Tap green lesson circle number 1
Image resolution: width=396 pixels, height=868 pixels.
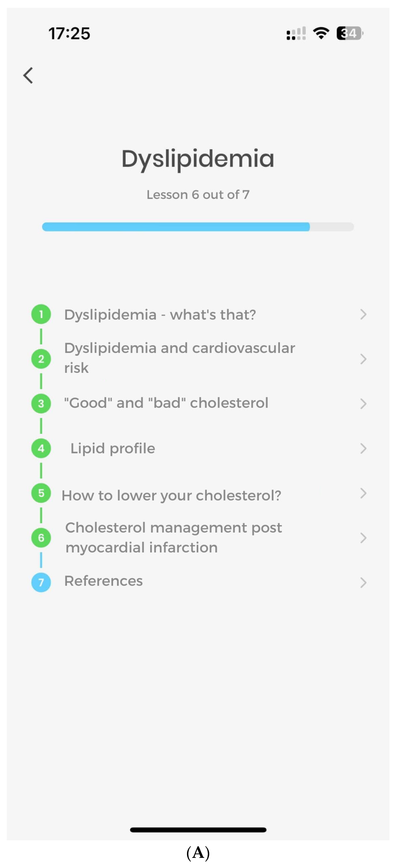coord(41,314)
